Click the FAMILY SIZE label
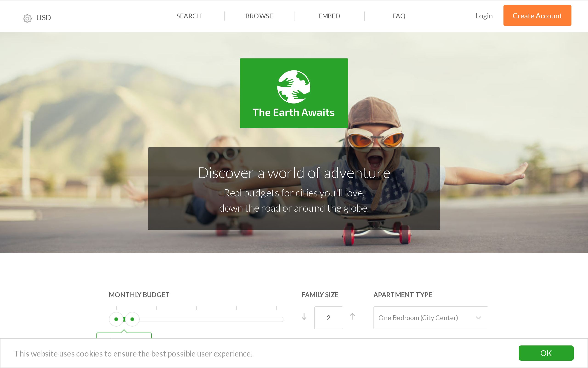This screenshot has height=368, width=588. (x=320, y=295)
